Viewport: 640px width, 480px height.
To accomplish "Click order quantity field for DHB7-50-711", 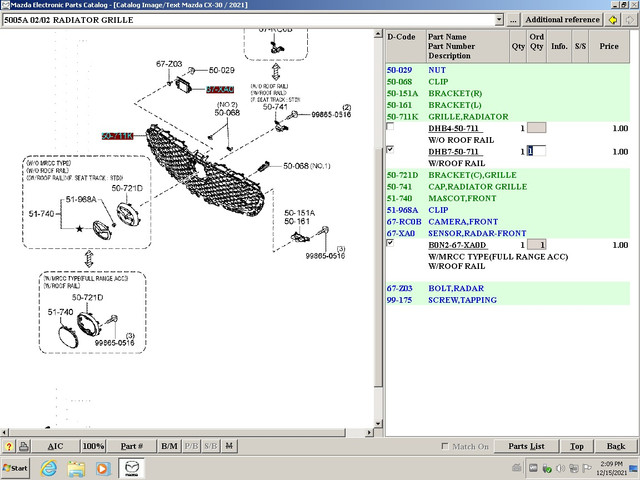I will pyautogui.click(x=536, y=151).
